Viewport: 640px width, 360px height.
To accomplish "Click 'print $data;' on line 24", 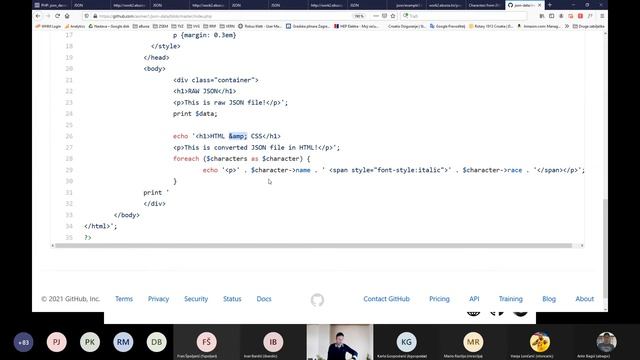I will click(x=195, y=114).
